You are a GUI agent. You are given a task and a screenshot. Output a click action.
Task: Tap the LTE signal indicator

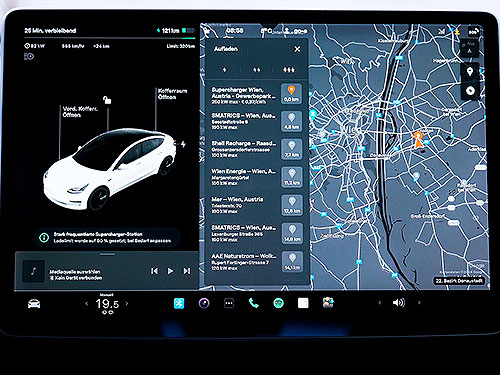click(474, 32)
